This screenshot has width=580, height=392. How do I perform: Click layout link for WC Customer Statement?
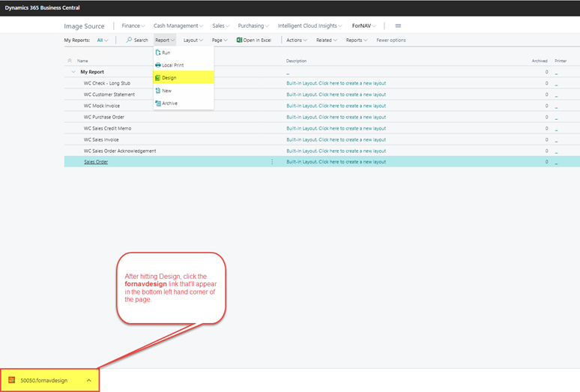336,94
